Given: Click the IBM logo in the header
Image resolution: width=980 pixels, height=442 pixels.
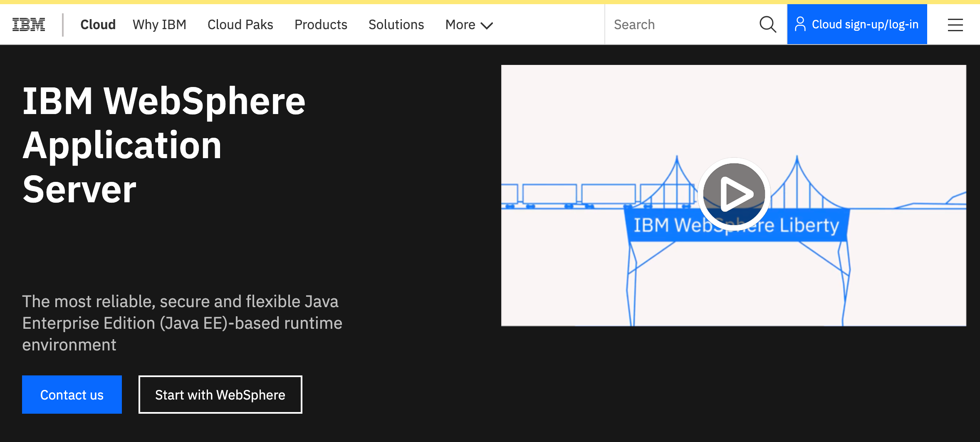Looking at the screenshot, I should 29,25.
